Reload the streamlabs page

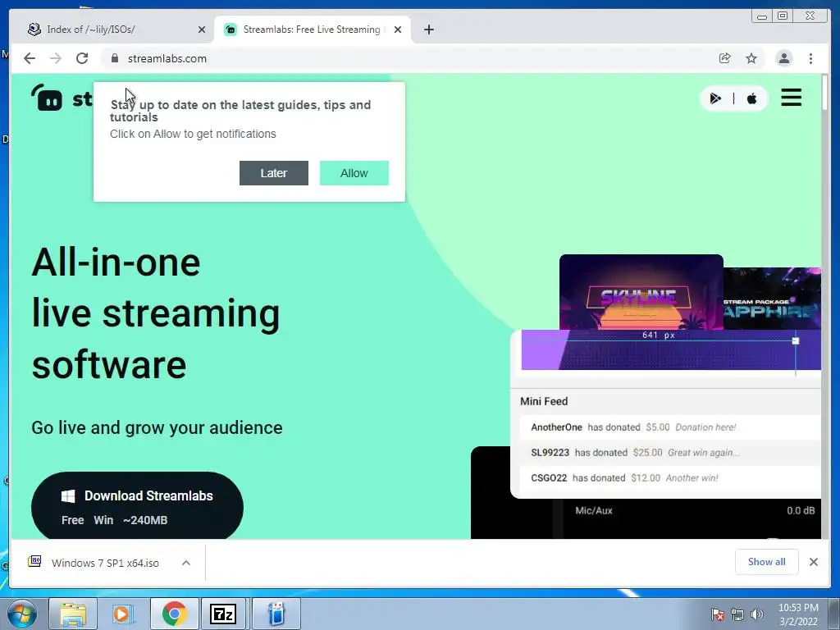coord(82,58)
